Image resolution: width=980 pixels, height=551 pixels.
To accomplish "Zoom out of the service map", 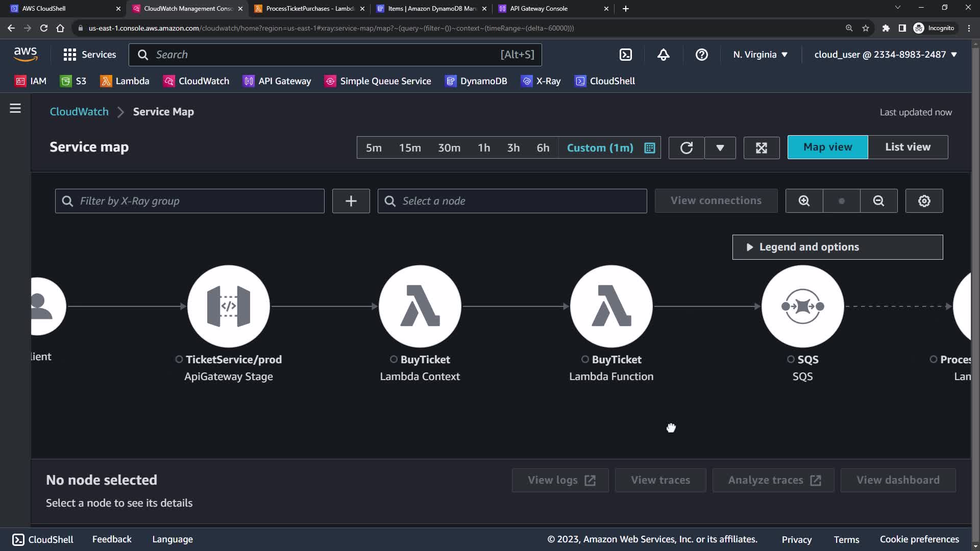I will (878, 201).
